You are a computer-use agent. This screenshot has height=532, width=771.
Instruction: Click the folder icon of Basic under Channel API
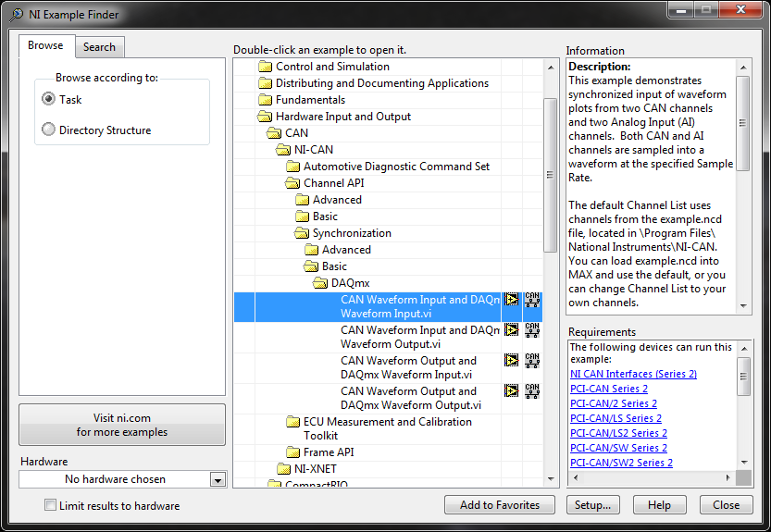coord(303,217)
